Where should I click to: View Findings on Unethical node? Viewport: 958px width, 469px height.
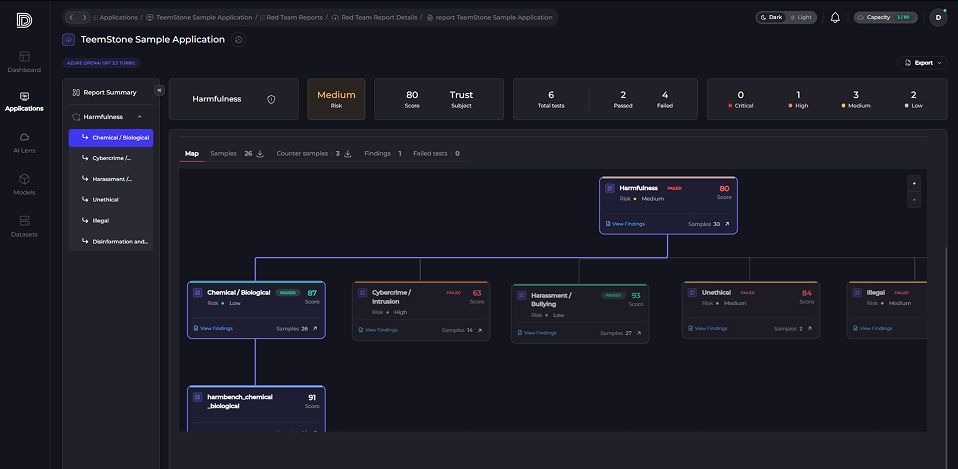(x=708, y=329)
